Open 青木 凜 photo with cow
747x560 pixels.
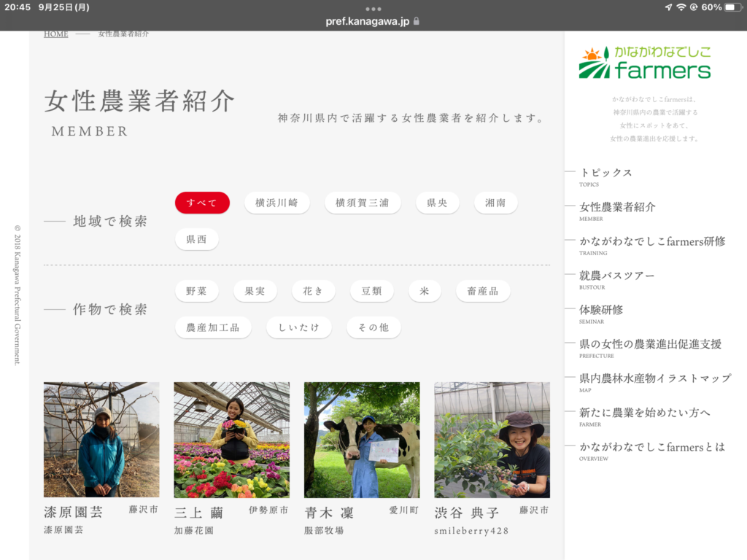point(362,440)
